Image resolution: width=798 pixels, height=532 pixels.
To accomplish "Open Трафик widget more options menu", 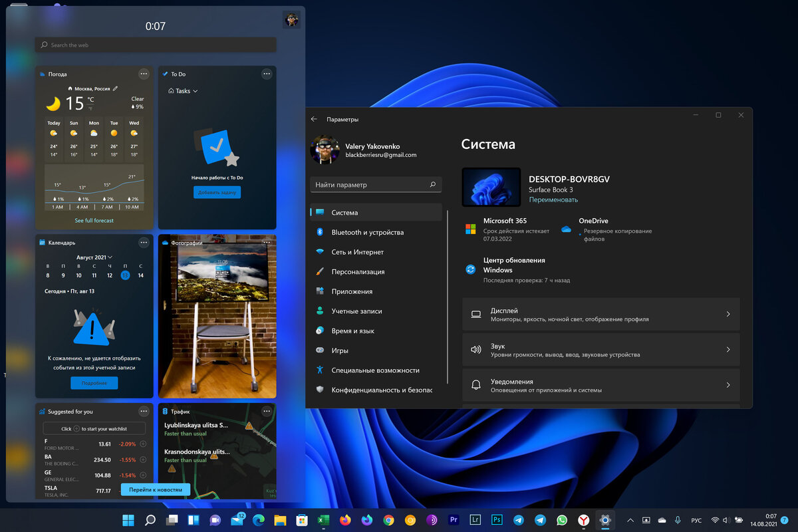I will (267, 412).
